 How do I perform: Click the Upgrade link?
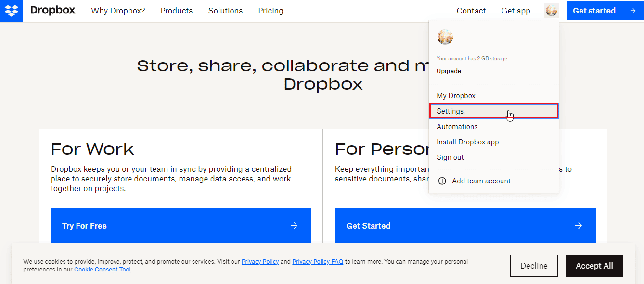coord(448,71)
